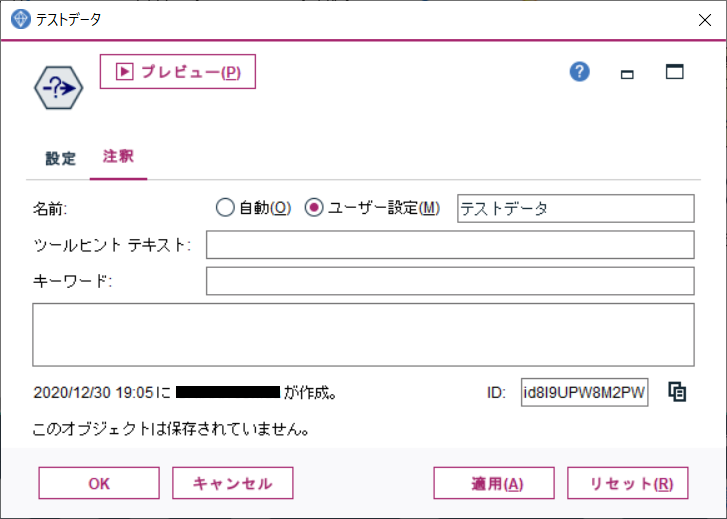Select the 自動 radio button
727x519 pixels.
tap(225, 207)
